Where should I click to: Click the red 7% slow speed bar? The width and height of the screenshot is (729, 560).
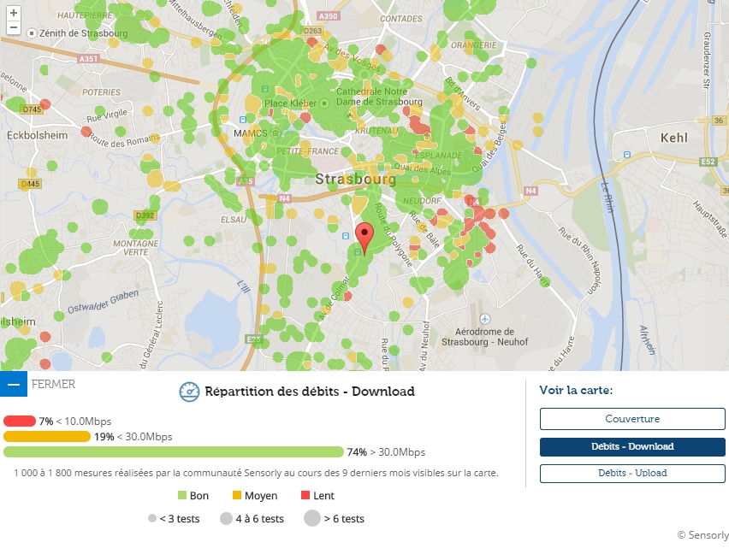pyautogui.click(x=20, y=421)
